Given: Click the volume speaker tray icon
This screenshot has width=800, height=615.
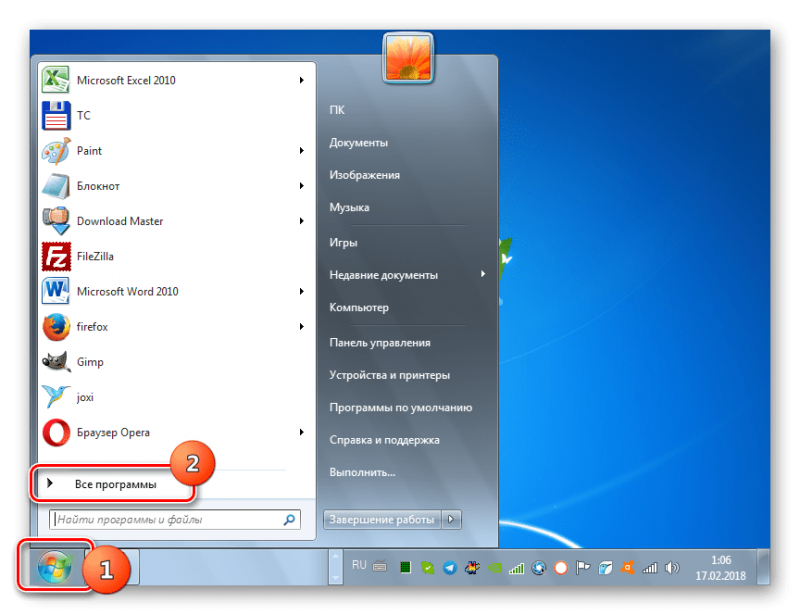Looking at the screenshot, I should (x=672, y=568).
